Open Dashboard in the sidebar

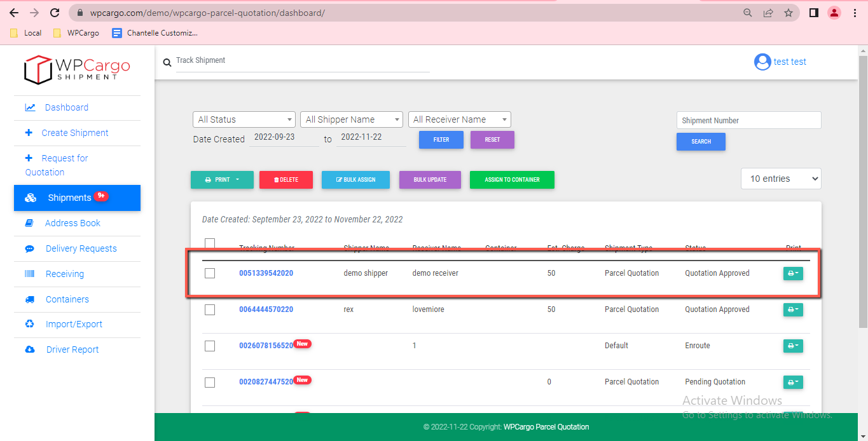click(67, 107)
